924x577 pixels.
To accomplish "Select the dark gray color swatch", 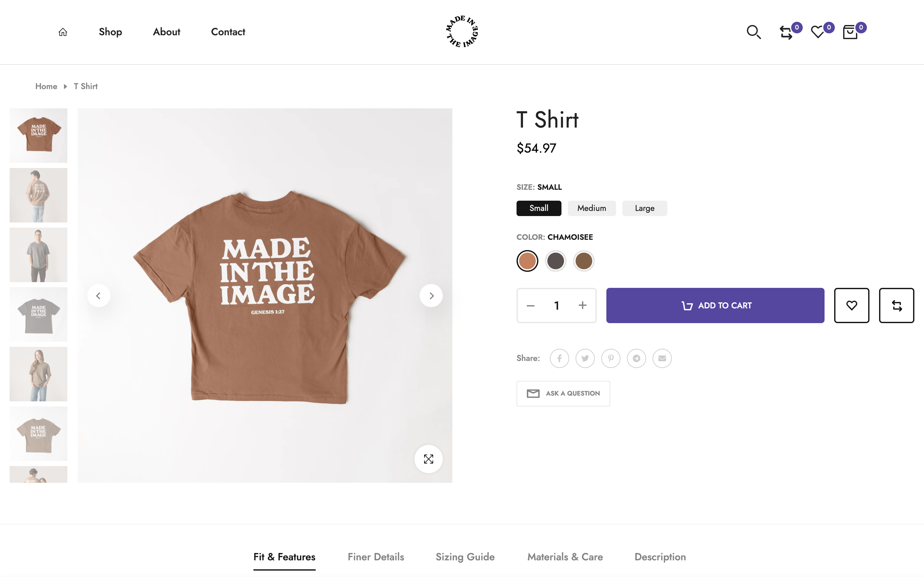I will click(555, 261).
